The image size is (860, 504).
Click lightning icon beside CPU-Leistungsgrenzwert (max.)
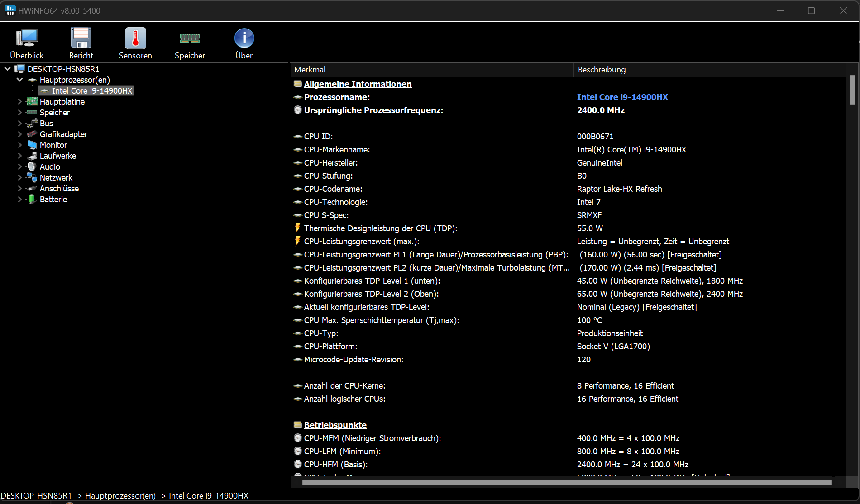[297, 241]
